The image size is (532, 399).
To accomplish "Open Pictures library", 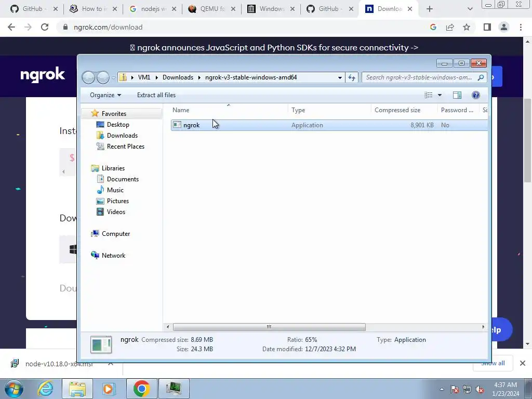I will pos(118,201).
